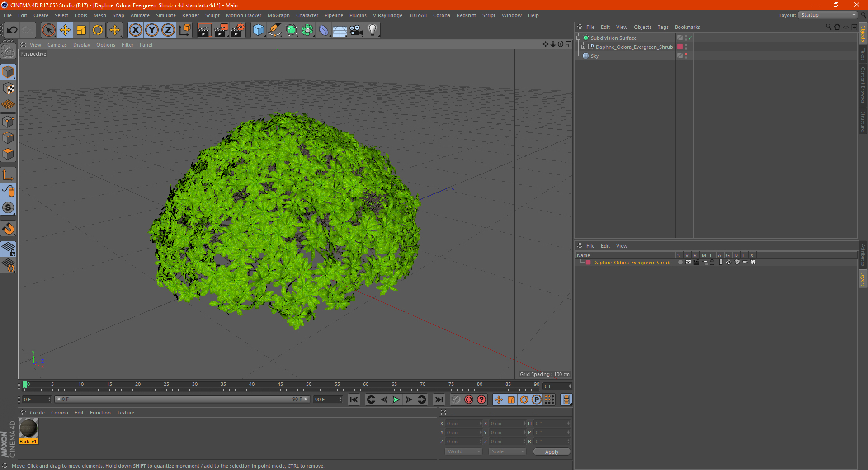Toggle Z axis lock

click(x=168, y=30)
